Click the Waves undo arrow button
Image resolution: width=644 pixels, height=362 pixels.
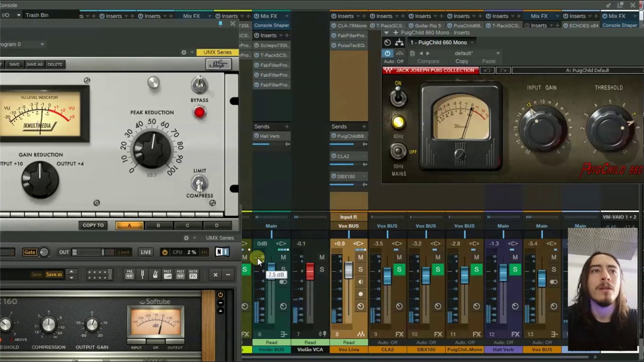click(487, 70)
